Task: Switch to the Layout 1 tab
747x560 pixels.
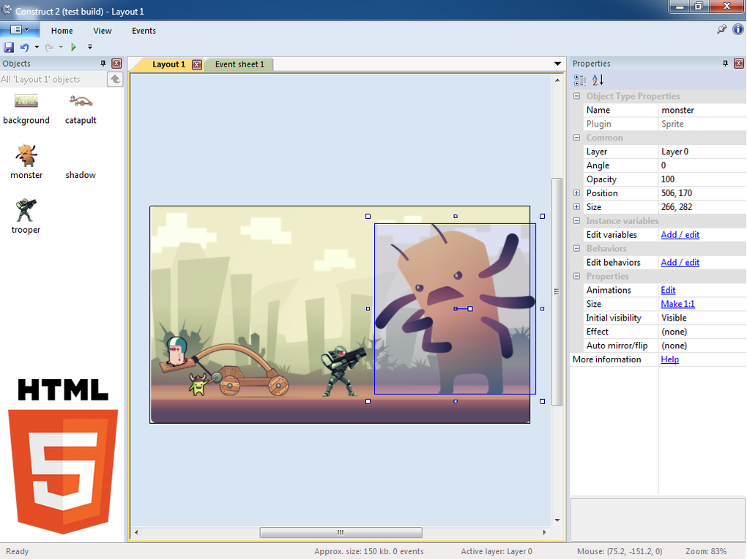Action: click(x=168, y=64)
